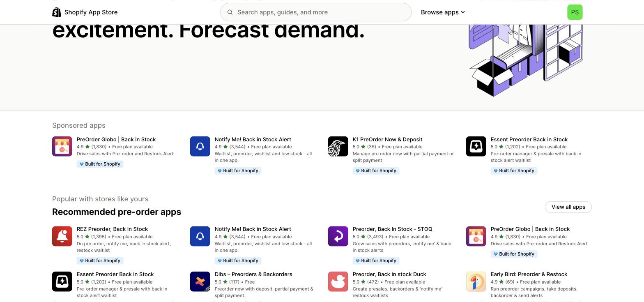This screenshot has width=644, height=302.
Task: Click 'Do pre order, notify me' description
Action: pyautogui.click(x=124, y=247)
